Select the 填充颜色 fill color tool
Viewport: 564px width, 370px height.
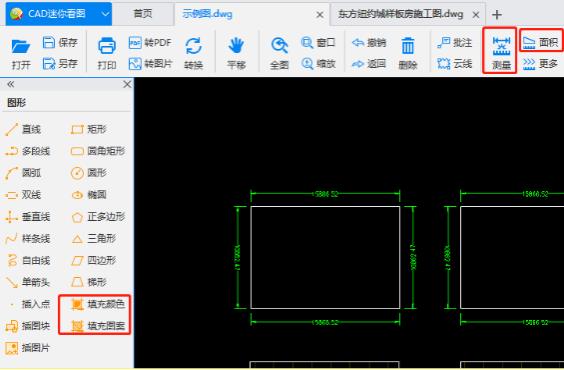tap(98, 304)
